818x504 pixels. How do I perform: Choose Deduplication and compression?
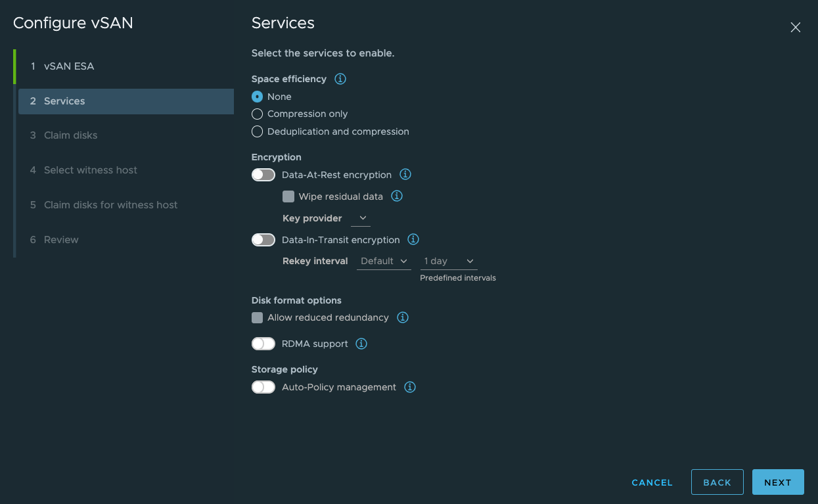257,131
